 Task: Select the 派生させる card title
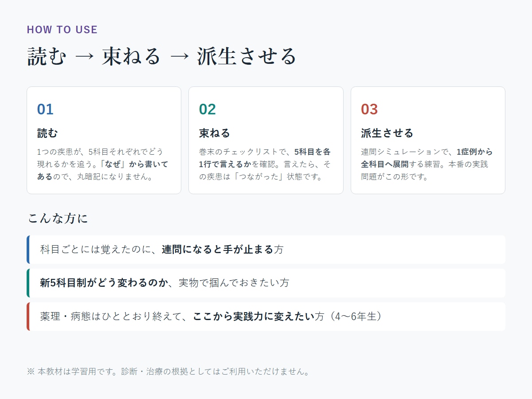[387, 133]
